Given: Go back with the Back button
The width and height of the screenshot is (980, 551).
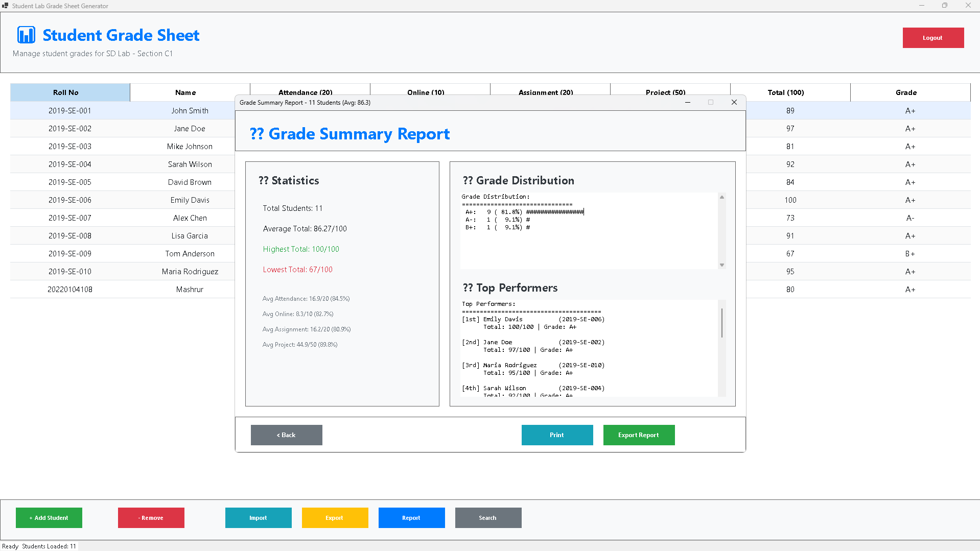Looking at the screenshot, I should [286, 435].
